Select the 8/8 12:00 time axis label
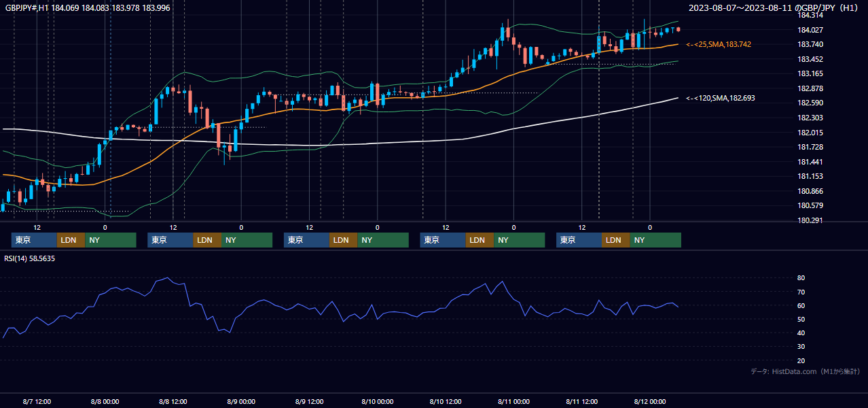The width and height of the screenshot is (868, 408). (x=173, y=402)
